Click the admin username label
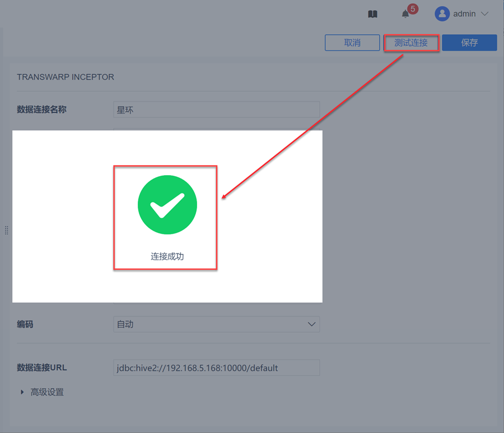This screenshot has height=433, width=504. coord(464,14)
